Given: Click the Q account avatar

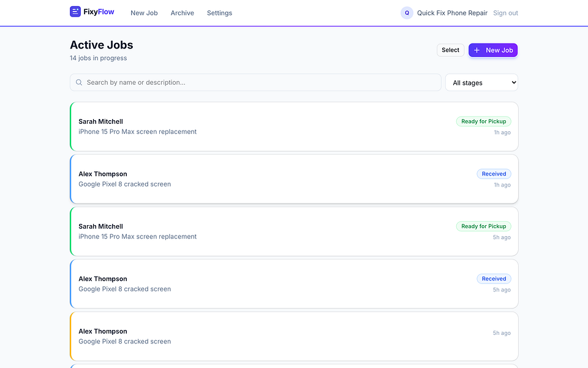Looking at the screenshot, I should [x=407, y=13].
